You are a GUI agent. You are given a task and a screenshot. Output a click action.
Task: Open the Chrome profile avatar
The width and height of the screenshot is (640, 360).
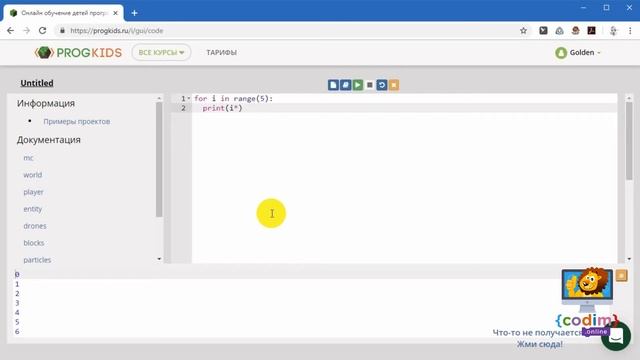click(x=613, y=31)
